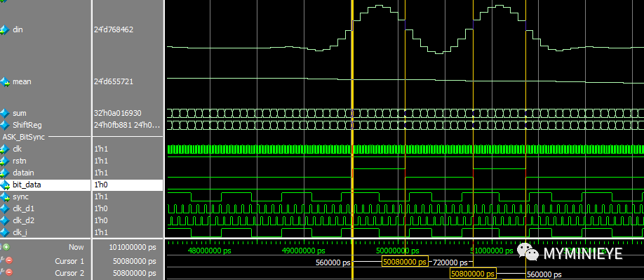Image resolution: width=644 pixels, height=280 pixels.
Task: Click the rstn signal icon
Action: pyautogui.click(x=4, y=161)
